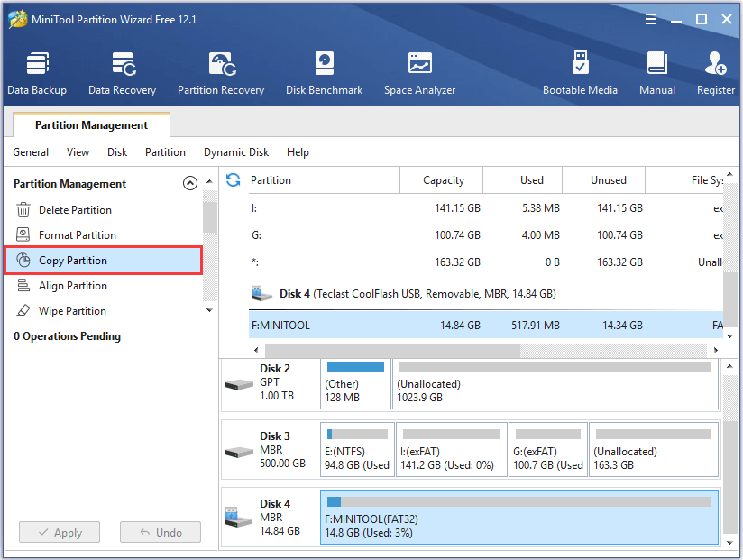Select the Partition Management tab
743x560 pixels.
91,125
